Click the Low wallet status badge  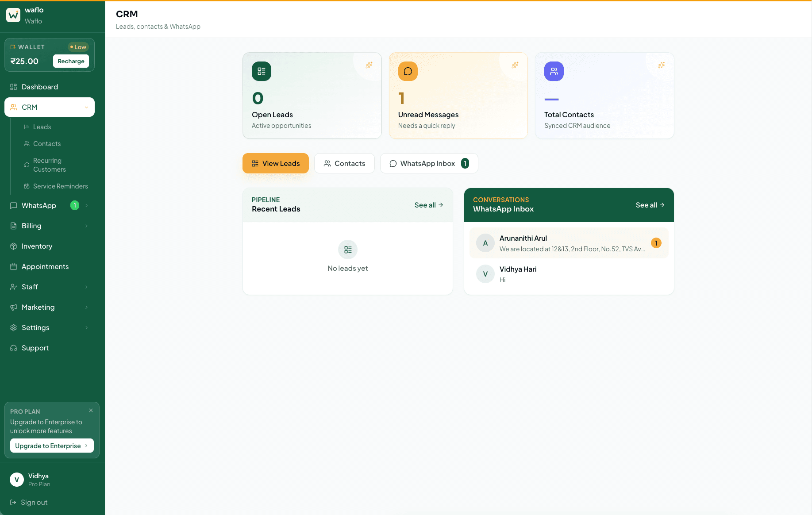(x=78, y=47)
